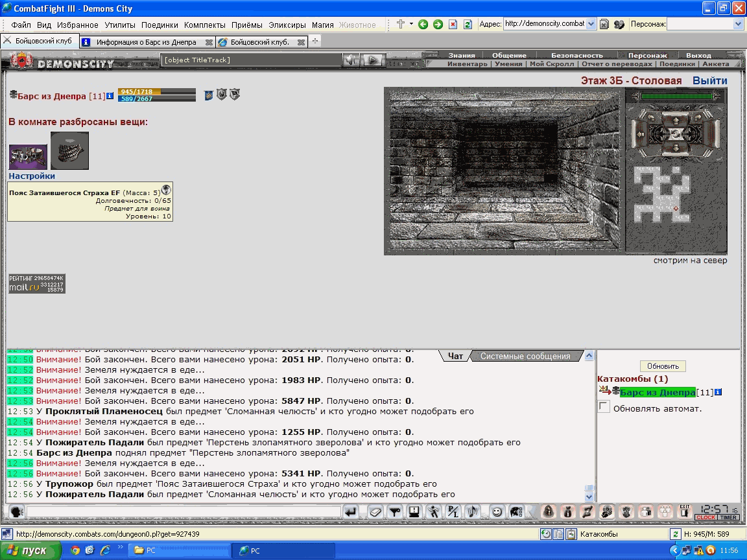The width and height of the screenshot is (747, 560).
Task: Click the cross icon in the toolbar
Action: (401, 24)
